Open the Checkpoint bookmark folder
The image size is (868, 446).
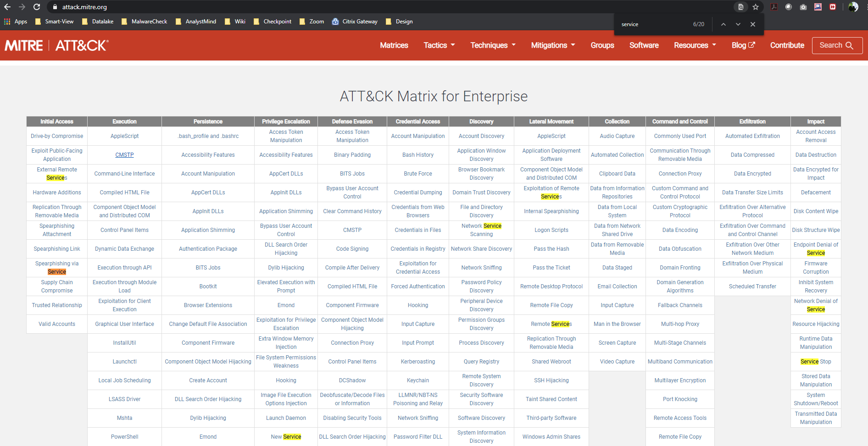coord(273,22)
